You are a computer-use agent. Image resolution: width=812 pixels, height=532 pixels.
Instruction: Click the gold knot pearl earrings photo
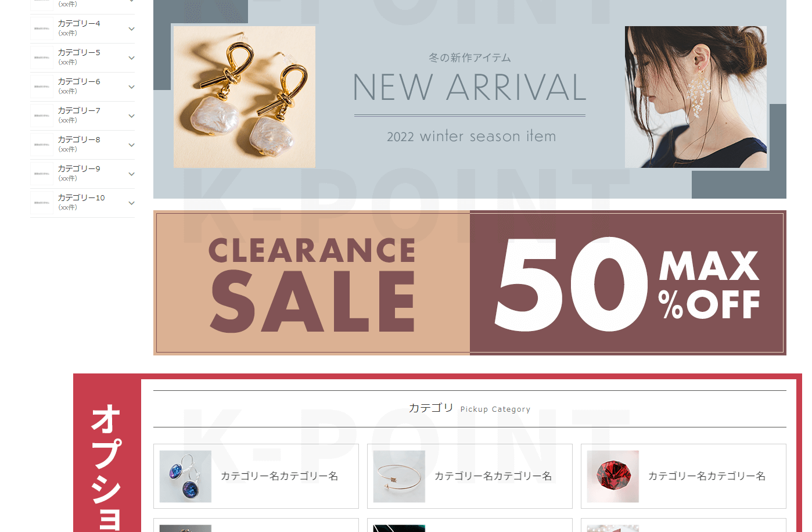pos(245,97)
